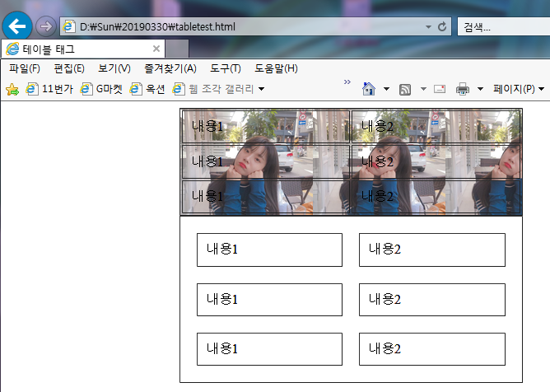Viewport: 550px width, 392px height.
Task: Click top 내용1 cell in plain table
Action: [x=269, y=250]
